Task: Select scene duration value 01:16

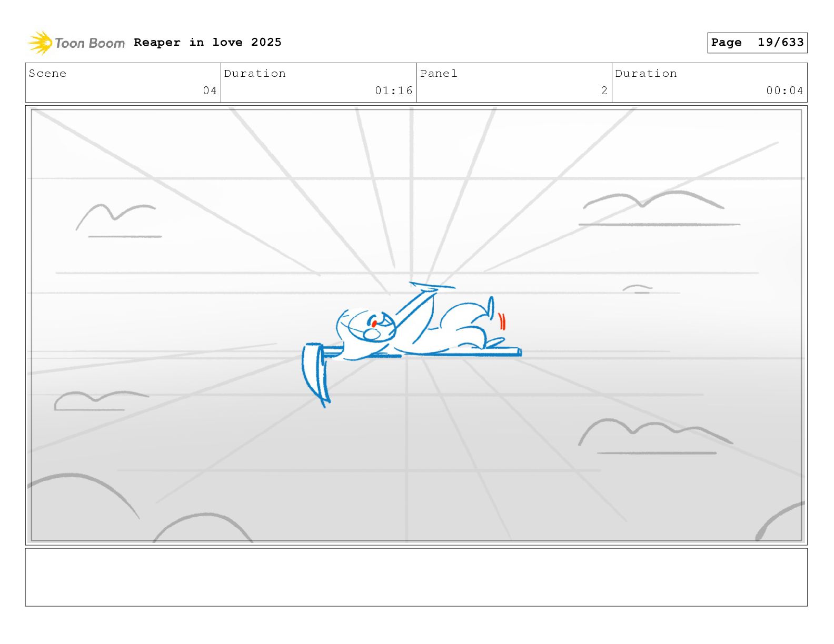Action: (x=394, y=90)
